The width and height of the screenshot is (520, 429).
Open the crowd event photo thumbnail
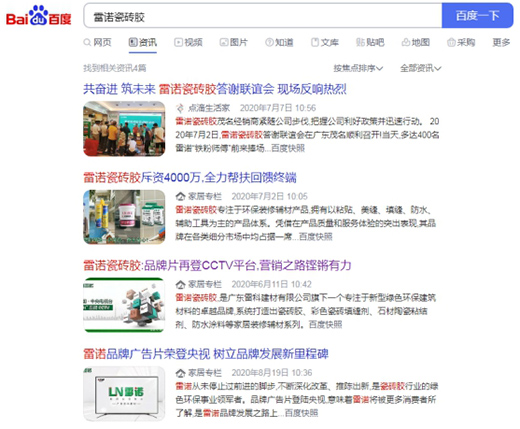[124, 129]
